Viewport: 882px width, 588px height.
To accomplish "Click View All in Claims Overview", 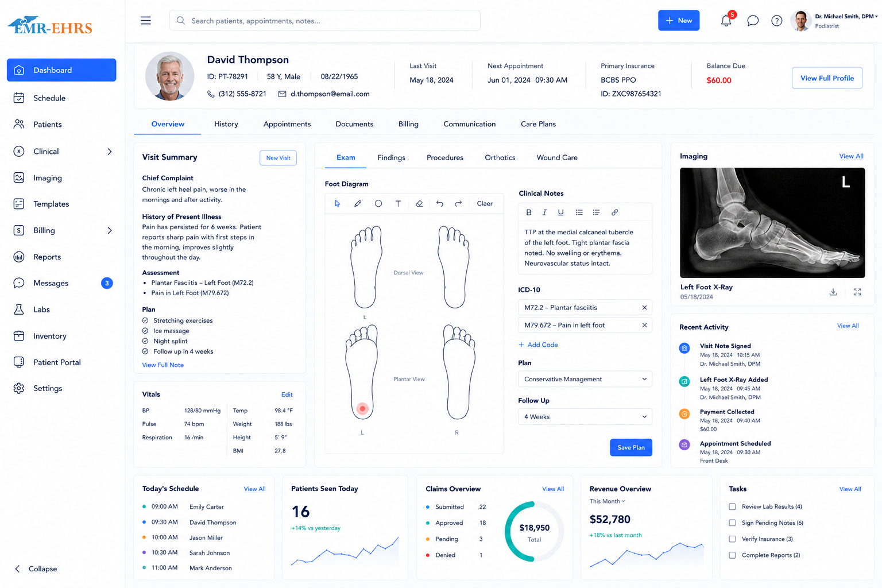I will click(553, 489).
